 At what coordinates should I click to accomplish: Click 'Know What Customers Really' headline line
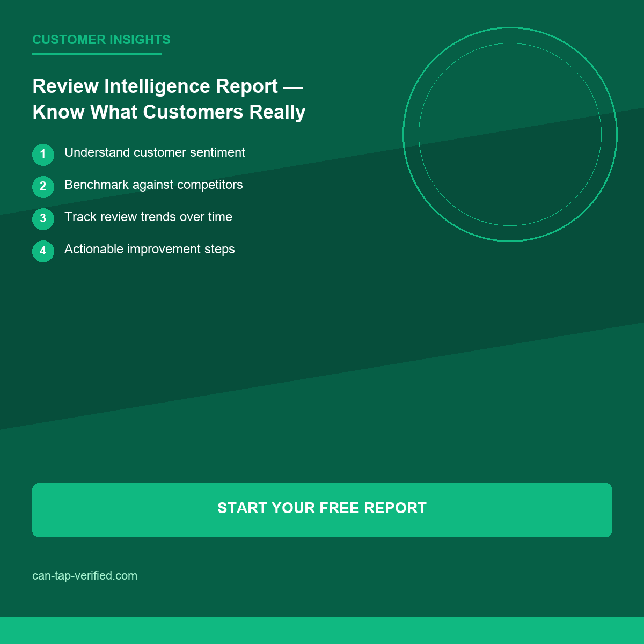click(x=169, y=112)
